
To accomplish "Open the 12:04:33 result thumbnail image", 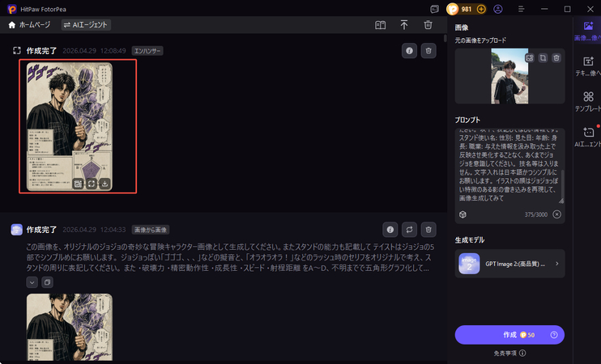I will 70,327.
